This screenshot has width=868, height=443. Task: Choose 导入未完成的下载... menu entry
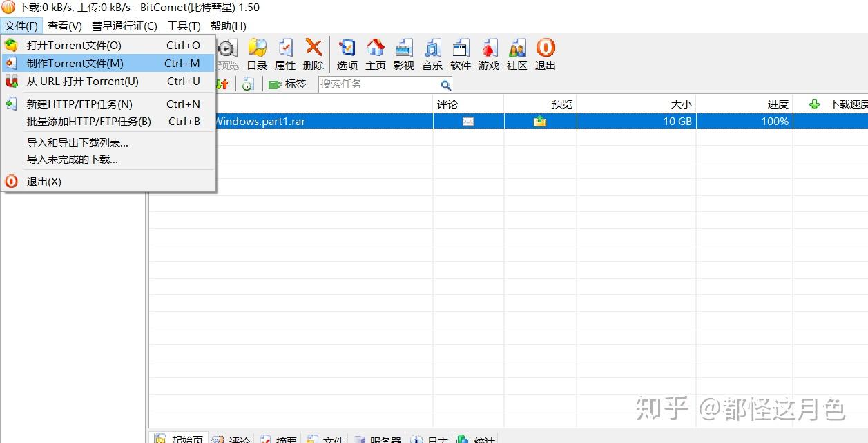(108, 160)
